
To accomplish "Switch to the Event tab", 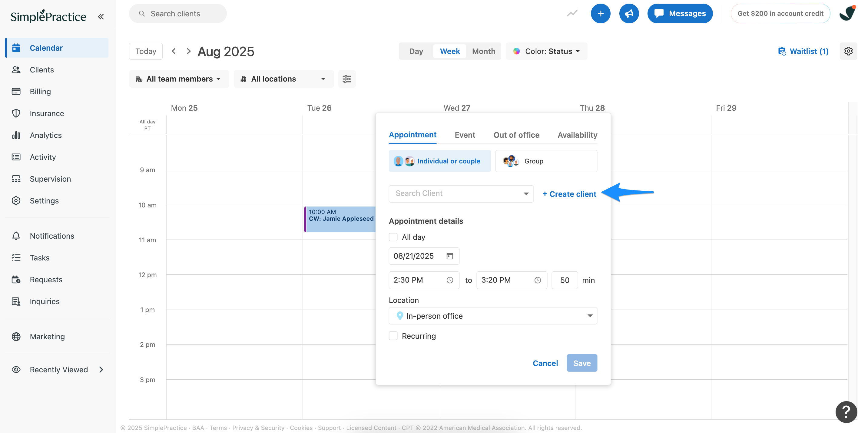I will [x=465, y=135].
